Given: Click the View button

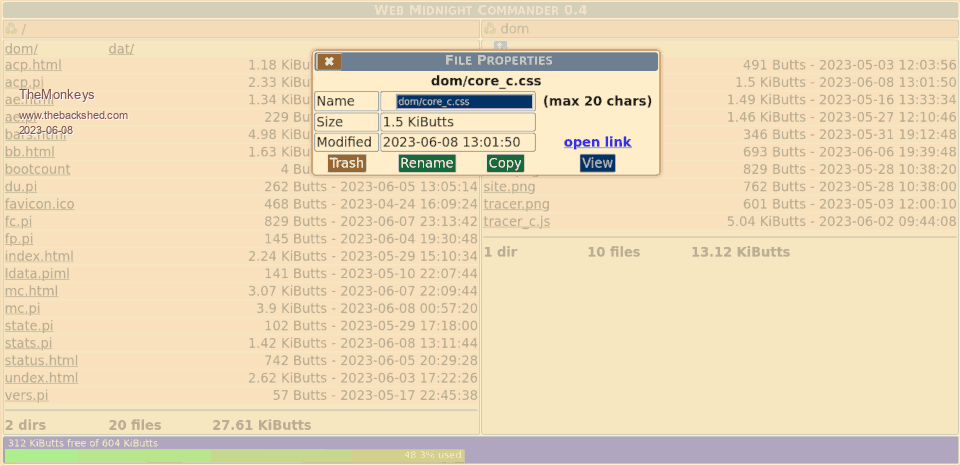Looking at the screenshot, I should pos(597,163).
